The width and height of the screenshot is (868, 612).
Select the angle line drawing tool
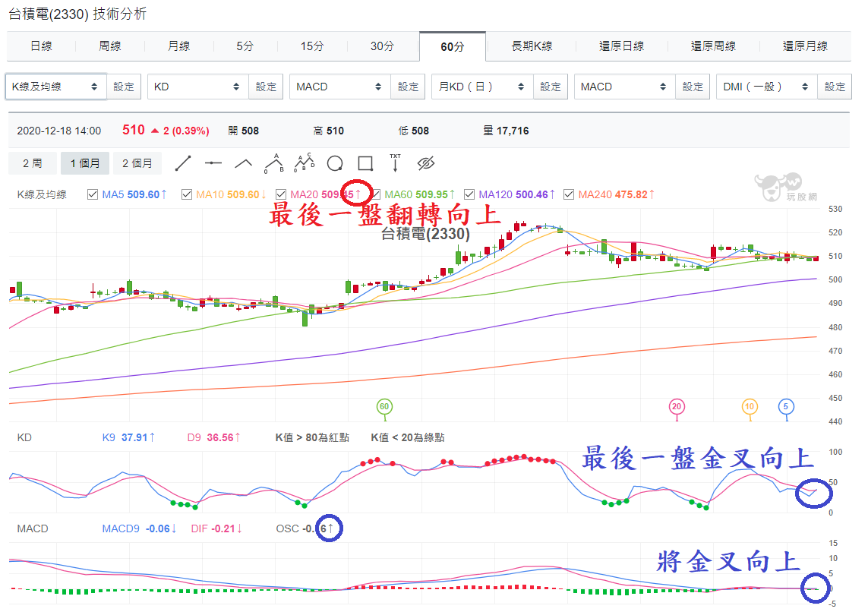click(x=244, y=163)
